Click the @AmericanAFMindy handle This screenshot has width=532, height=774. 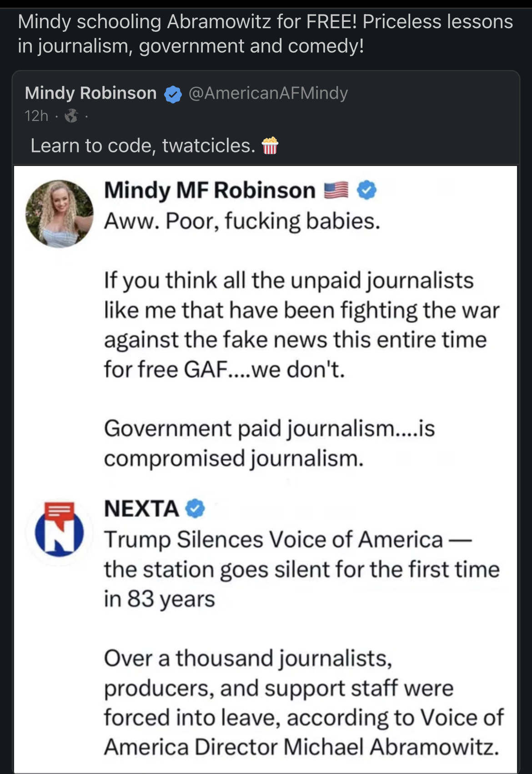268,93
